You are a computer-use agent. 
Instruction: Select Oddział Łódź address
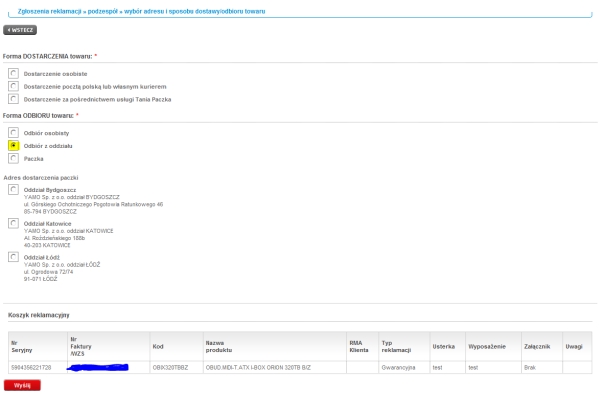click(x=13, y=257)
